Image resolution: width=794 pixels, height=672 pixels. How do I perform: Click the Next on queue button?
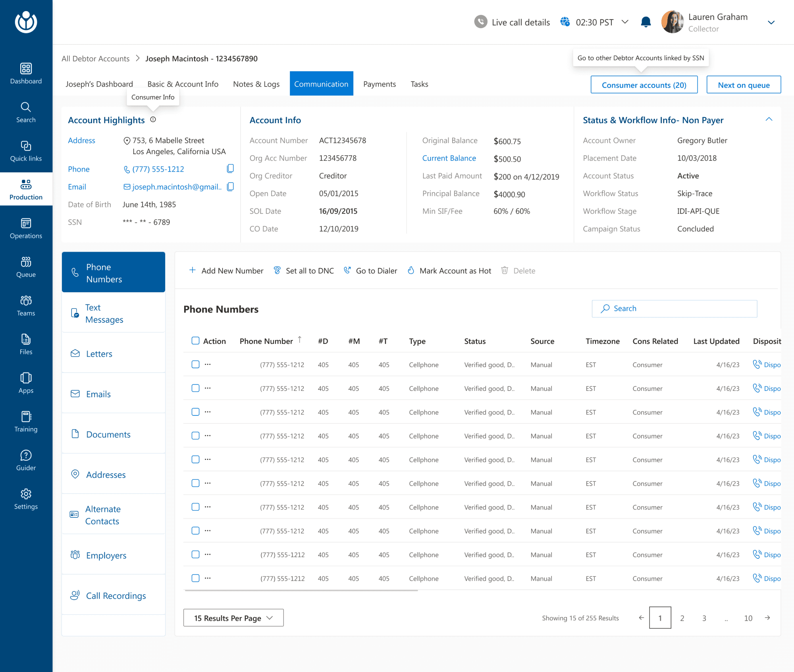(744, 85)
